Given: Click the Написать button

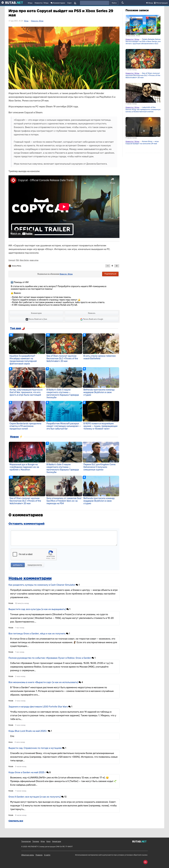Looking at the screenshot, I should pos(92,313).
